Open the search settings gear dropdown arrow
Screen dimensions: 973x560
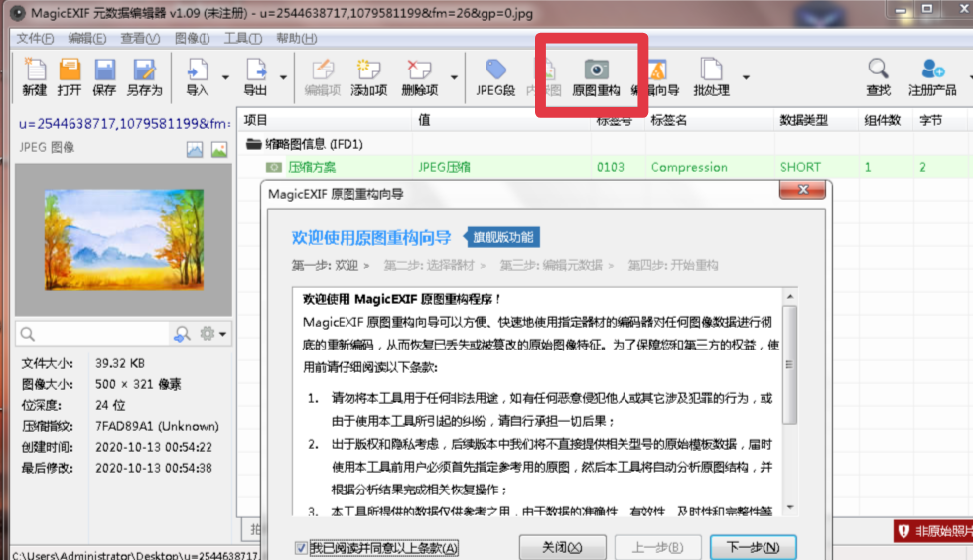(x=222, y=334)
